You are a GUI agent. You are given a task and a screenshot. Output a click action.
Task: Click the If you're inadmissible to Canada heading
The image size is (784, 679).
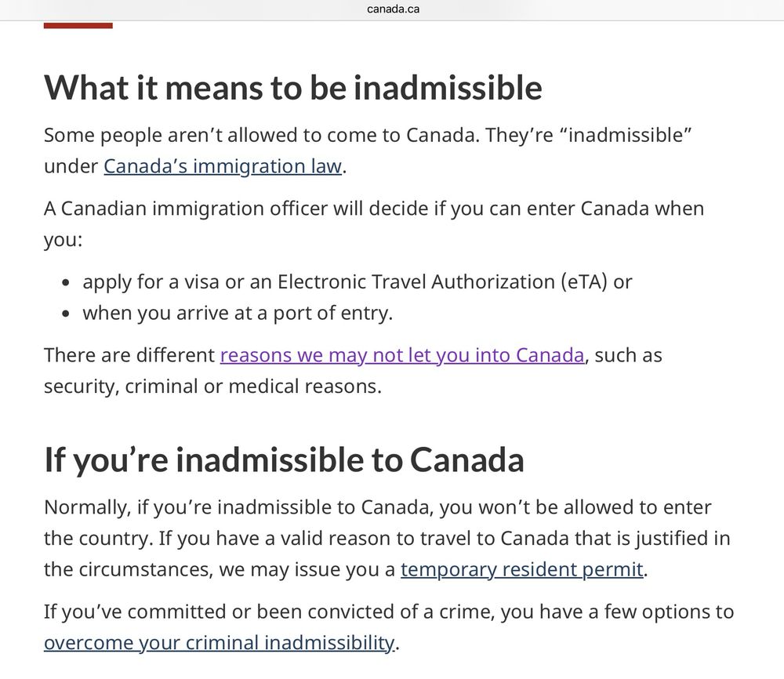coord(284,460)
